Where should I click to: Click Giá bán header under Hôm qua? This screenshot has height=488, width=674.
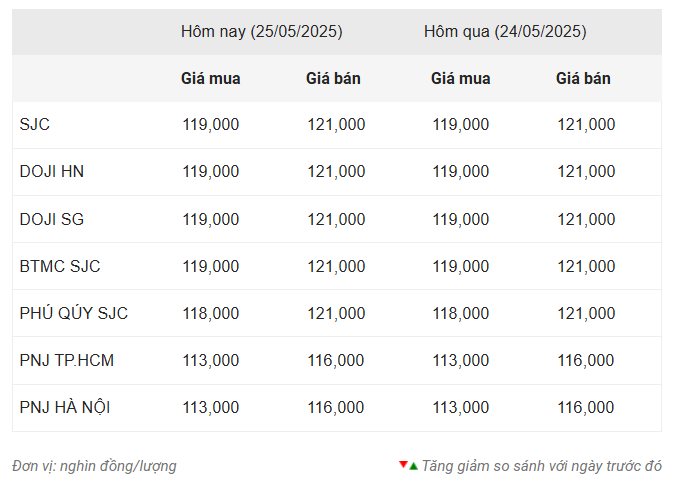pyautogui.click(x=583, y=78)
